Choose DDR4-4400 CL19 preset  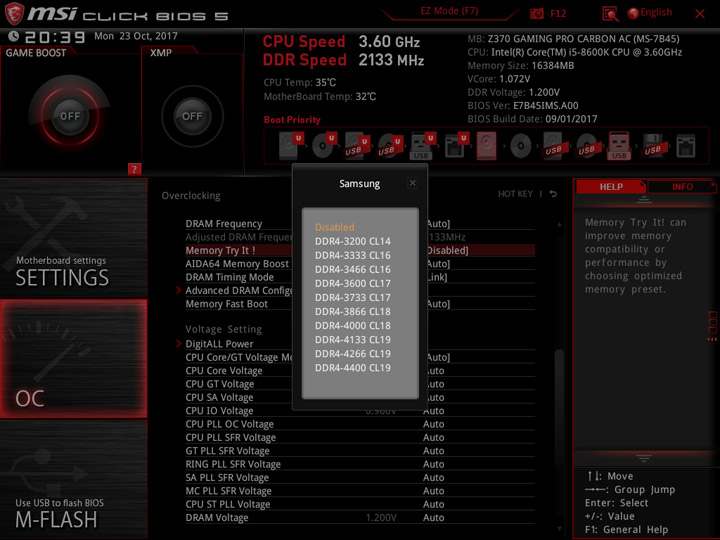[x=353, y=368]
